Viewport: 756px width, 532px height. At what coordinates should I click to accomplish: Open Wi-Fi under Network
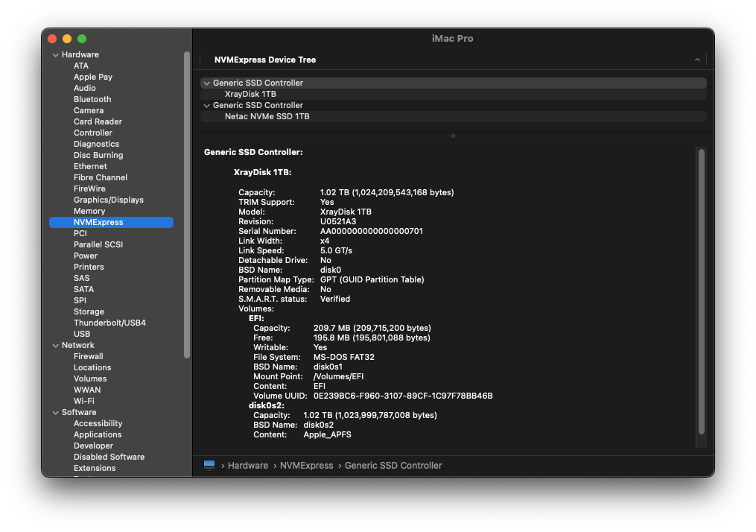pyautogui.click(x=84, y=401)
